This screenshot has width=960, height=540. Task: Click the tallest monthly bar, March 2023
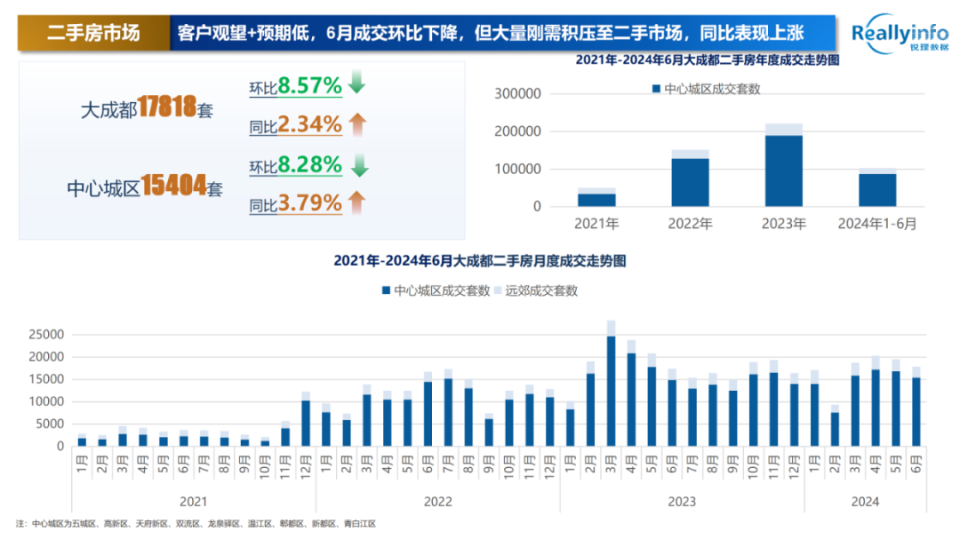(611, 383)
